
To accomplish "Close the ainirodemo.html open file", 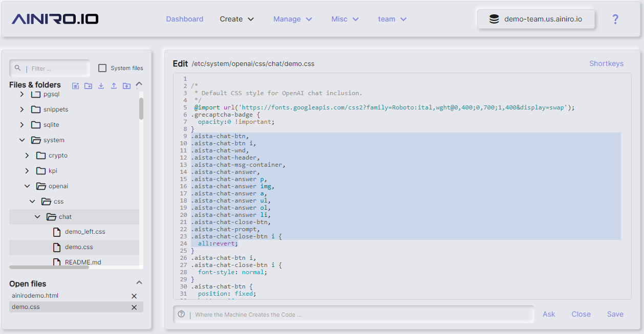I will pos(134,296).
